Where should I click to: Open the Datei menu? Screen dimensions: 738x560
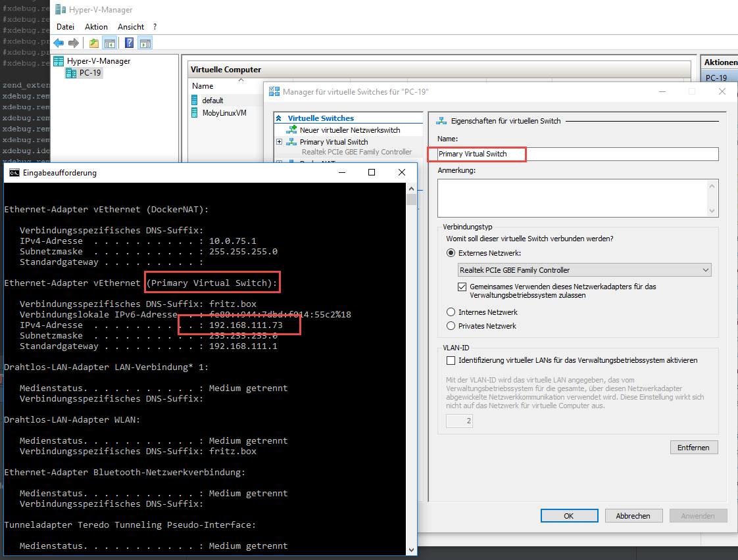(65, 27)
